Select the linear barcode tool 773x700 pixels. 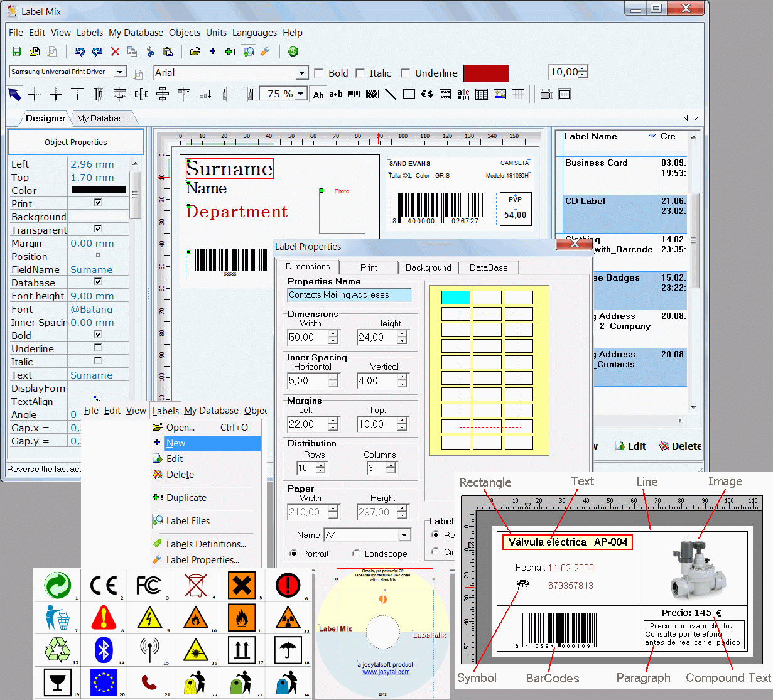pos(354,94)
